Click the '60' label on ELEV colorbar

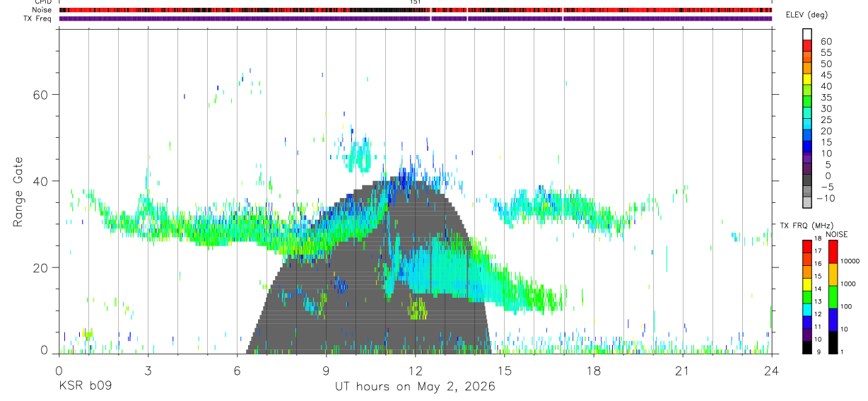(826, 41)
